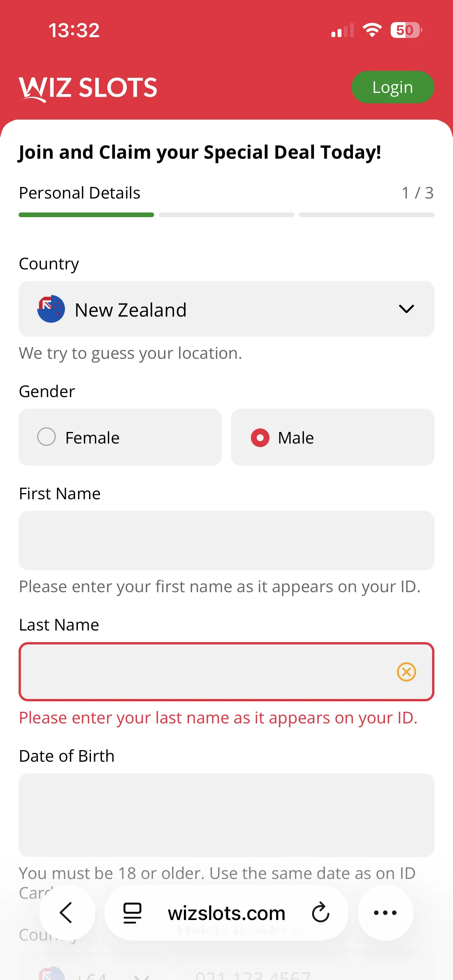453x980 pixels.
Task: Click the orange clear icon in Last Name
Action: [406, 672]
